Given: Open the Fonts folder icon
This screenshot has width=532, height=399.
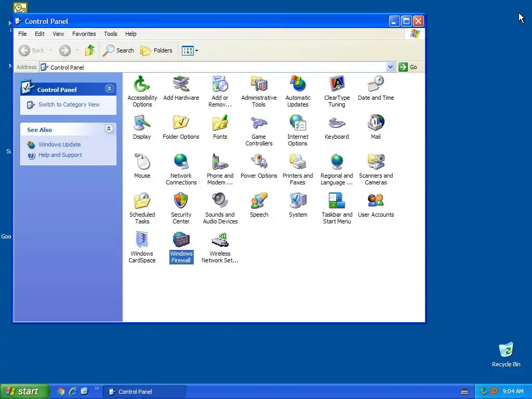Looking at the screenshot, I should 220,123.
